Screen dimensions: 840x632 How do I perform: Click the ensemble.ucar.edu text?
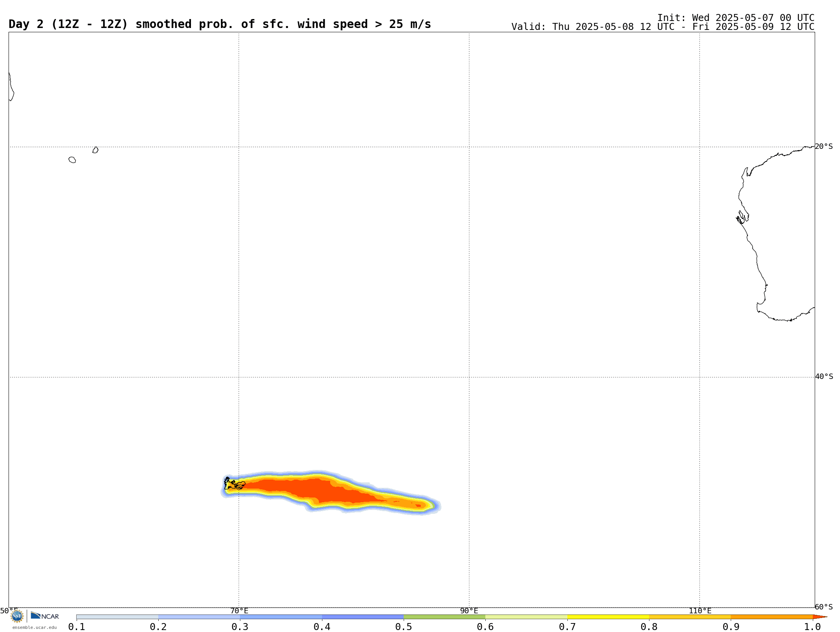(x=35, y=627)
